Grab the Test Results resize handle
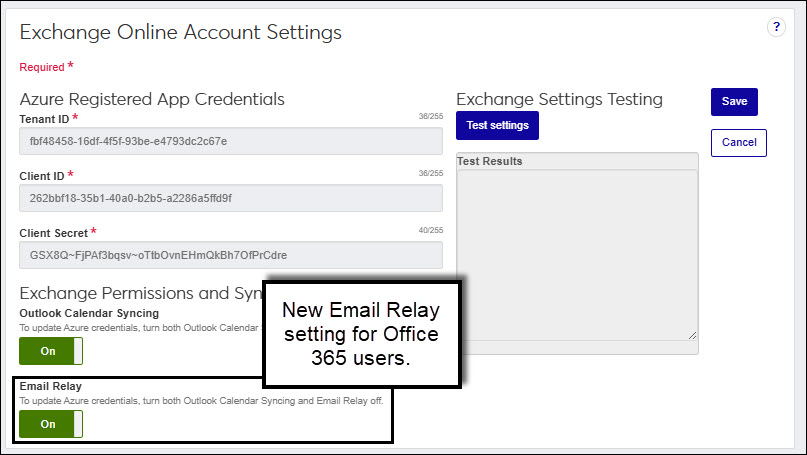This screenshot has height=455, width=807. pos(692,336)
